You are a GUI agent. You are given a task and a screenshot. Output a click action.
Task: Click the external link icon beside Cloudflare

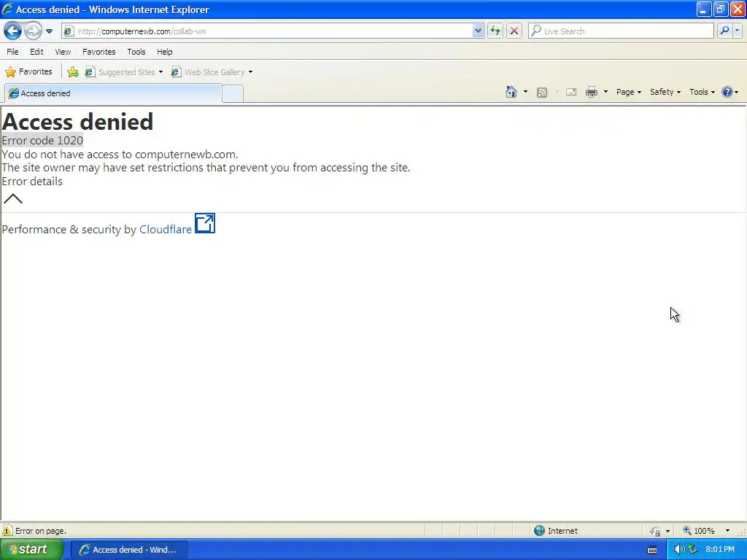pos(205,223)
